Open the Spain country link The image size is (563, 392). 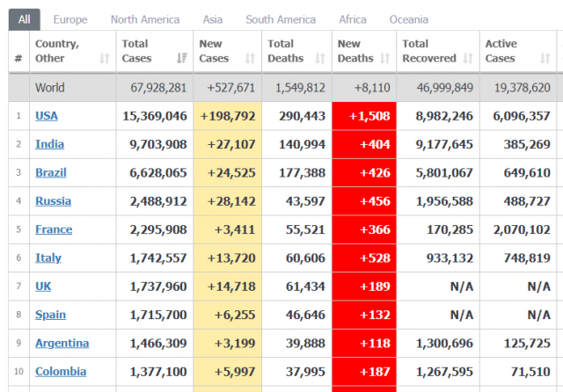pyautogui.click(x=50, y=315)
